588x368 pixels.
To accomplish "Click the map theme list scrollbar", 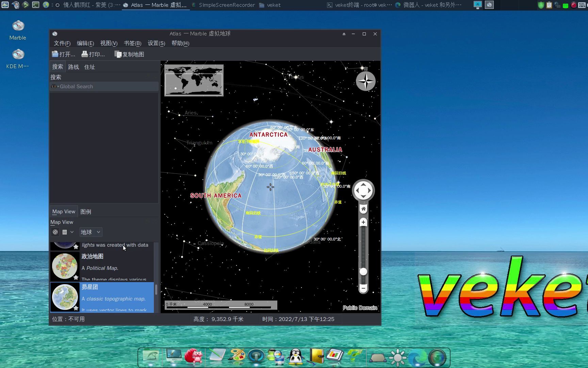I will point(156,290).
